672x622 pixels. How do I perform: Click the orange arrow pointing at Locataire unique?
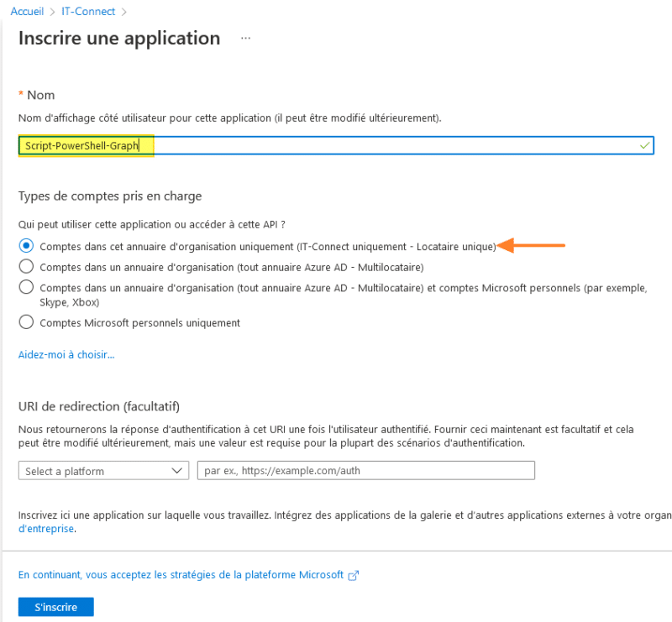[x=532, y=246]
